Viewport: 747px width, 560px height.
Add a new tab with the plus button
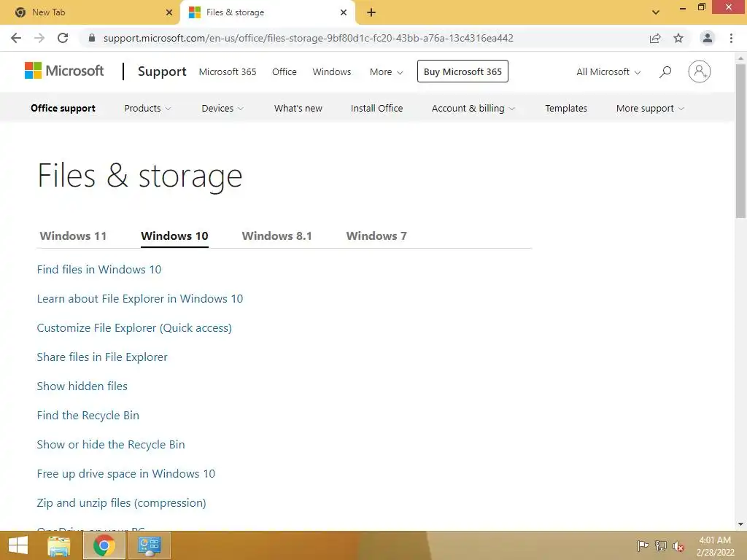pos(371,12)
